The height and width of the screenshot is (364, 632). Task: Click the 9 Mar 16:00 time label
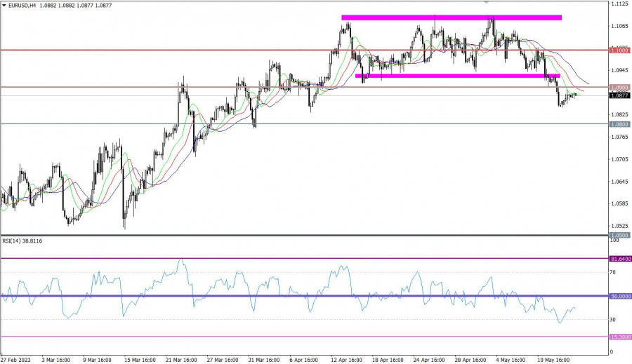click(97, 360)
